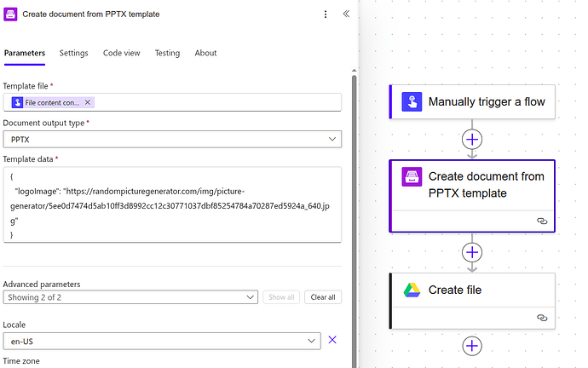The width and height of the screenshot is (588, 368).
Task: Go to the Testing tab
Action: click(167, 53)
